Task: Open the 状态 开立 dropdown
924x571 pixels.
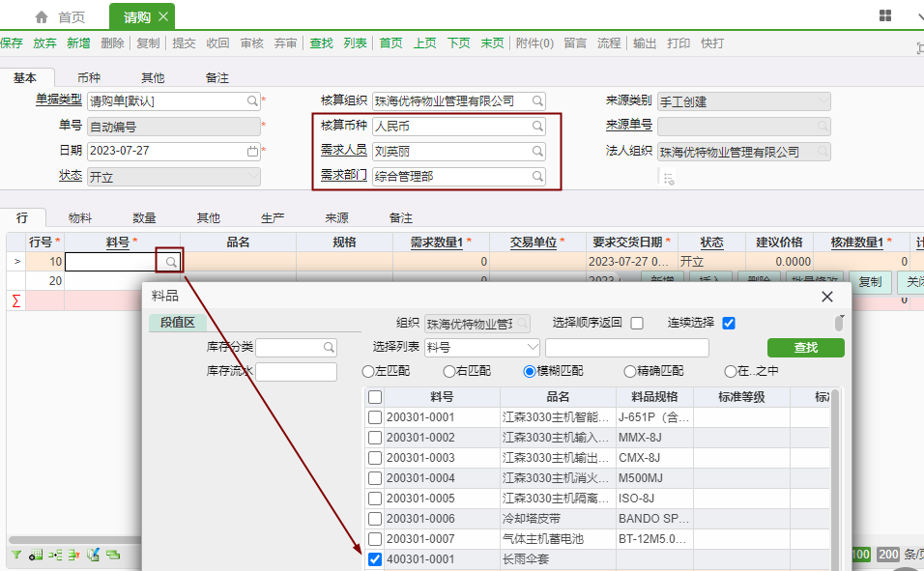Action: (252, 177)
